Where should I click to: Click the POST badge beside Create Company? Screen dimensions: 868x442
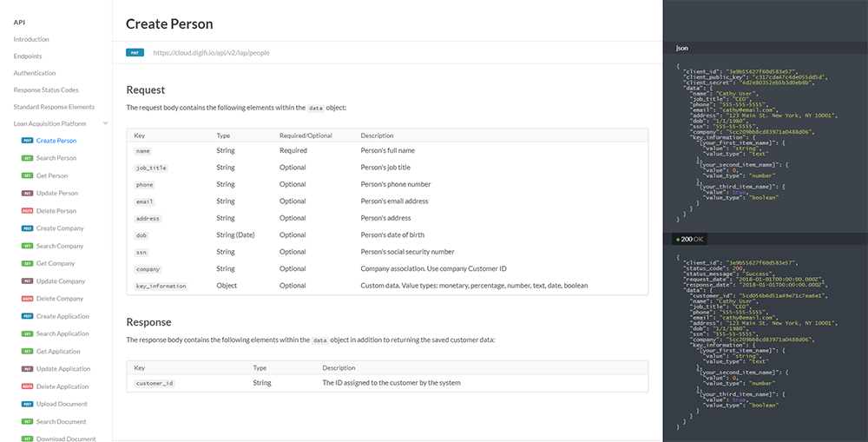[x=27, y=228]
